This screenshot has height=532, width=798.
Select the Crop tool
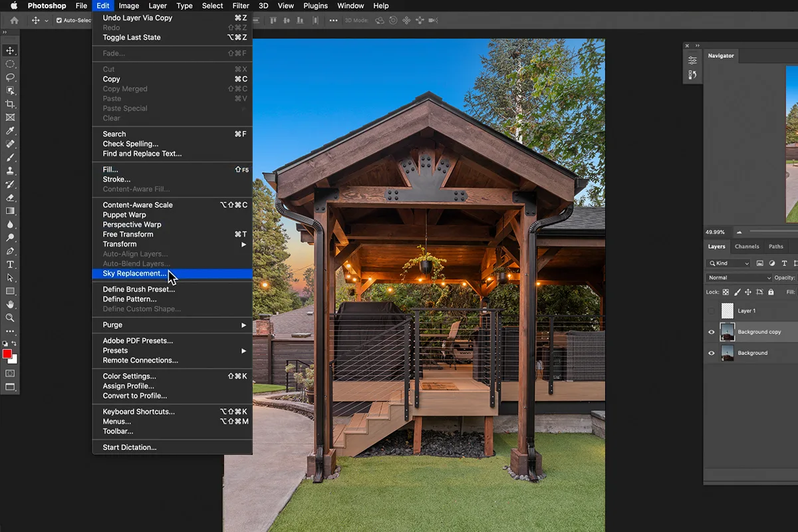[x=10, y=104]
